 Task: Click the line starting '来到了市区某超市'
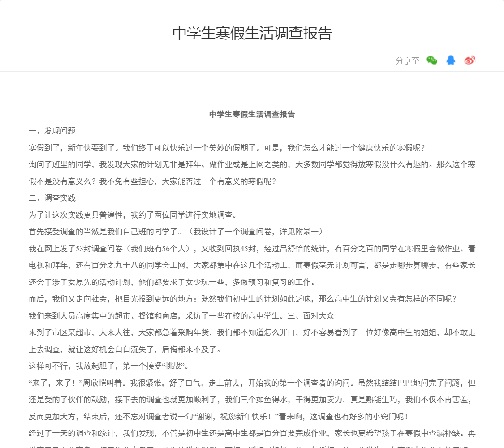[x=252, y=332]
